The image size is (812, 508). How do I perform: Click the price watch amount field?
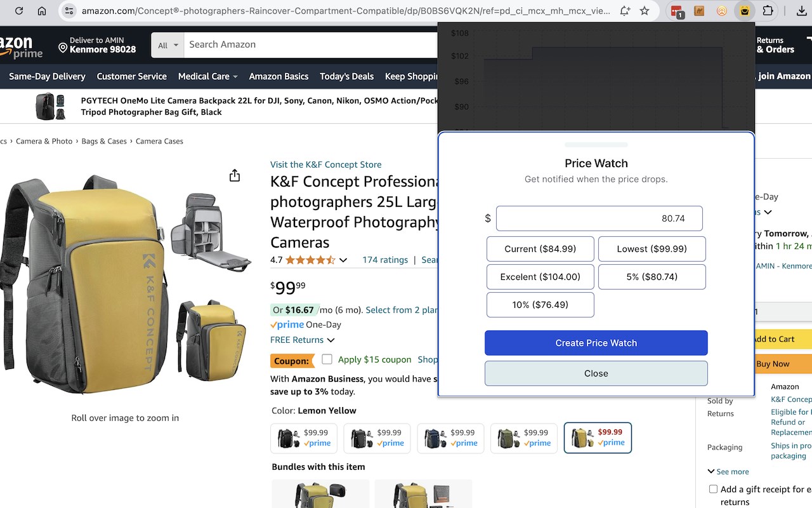click(x=599, y=218)
